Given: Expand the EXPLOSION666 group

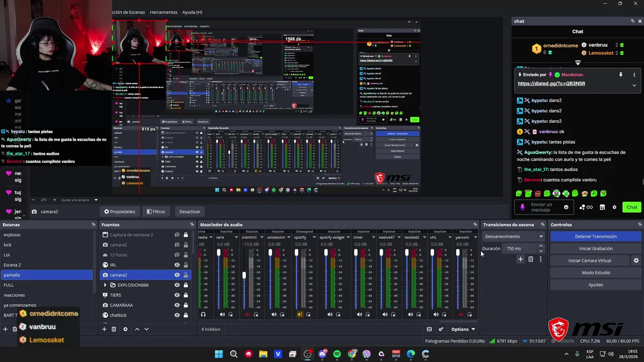Looking at the screenshot, I should click(105, 285).
